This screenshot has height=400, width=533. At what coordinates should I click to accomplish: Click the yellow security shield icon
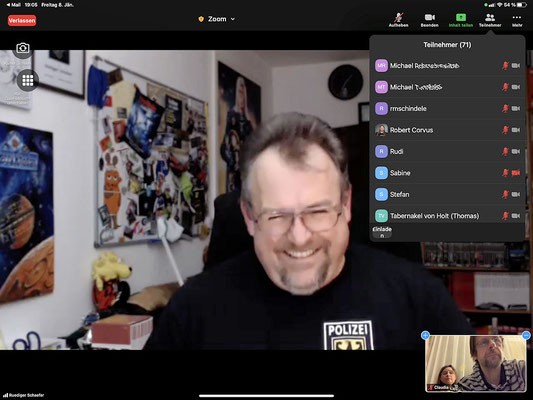click(201, 19)
